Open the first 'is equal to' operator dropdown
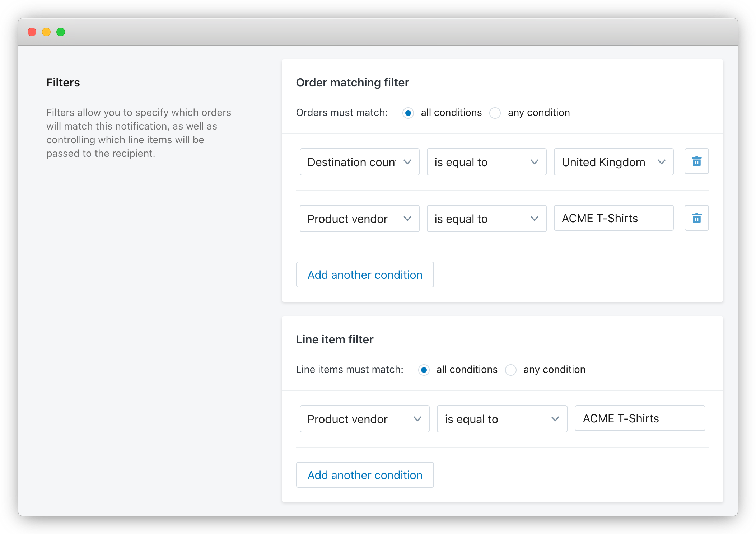This screenshot has height=534, width=756. click(x=486, y=162)
